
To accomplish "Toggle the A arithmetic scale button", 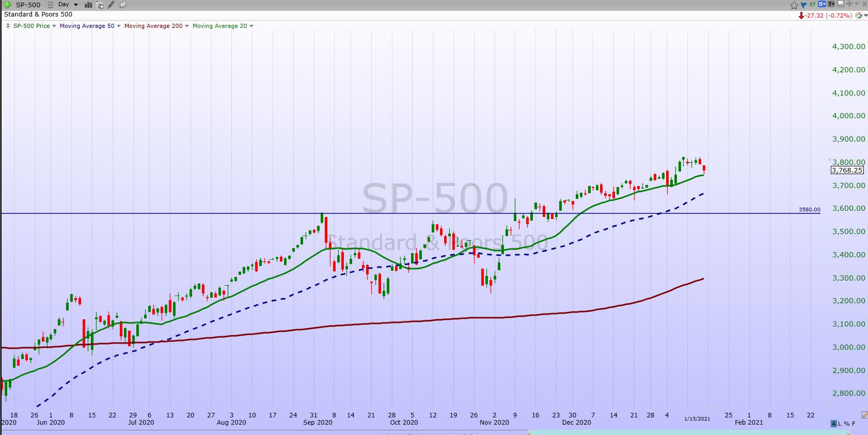I will 833,424.
